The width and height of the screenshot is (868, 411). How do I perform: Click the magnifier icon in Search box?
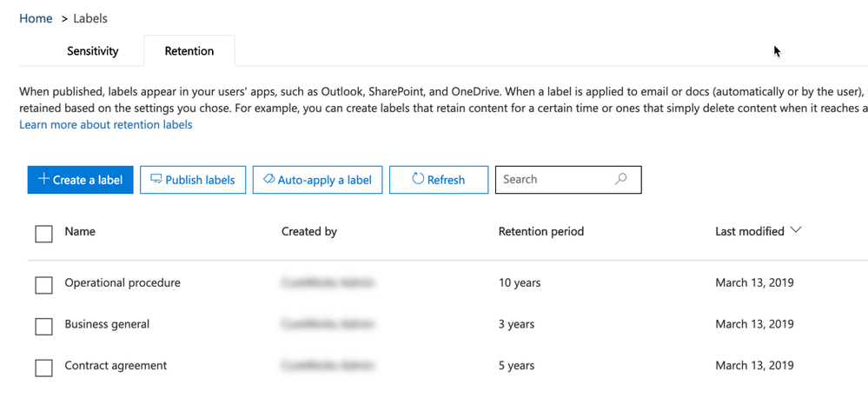click(620, 180)
